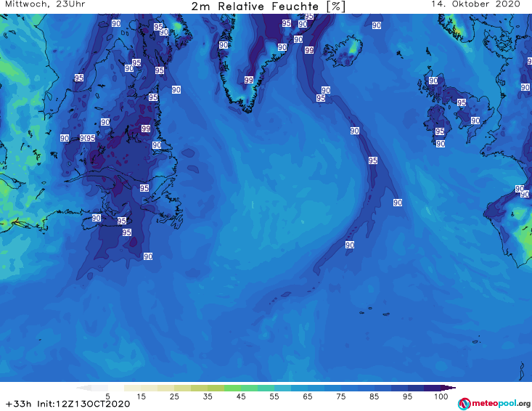Click the overlapping '90/95' contour label pair
The height and width of the screenshot is (411, 532).
[87, 138]
